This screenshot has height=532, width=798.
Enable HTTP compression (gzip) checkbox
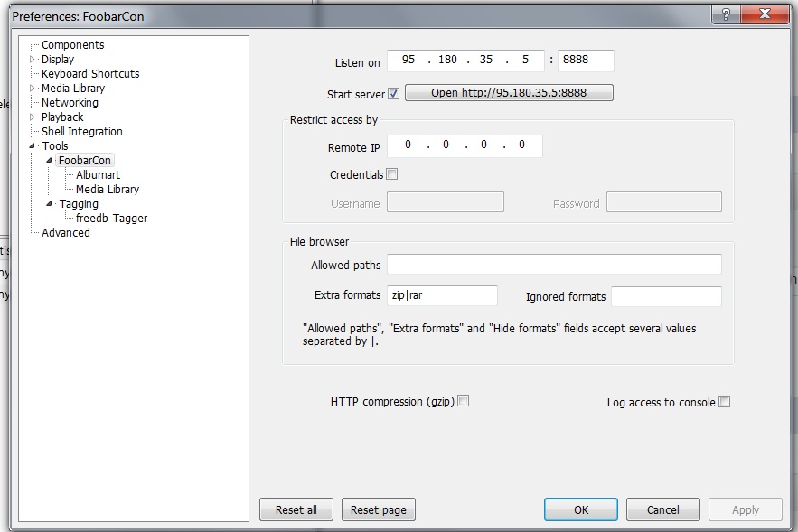coord(463,401)
